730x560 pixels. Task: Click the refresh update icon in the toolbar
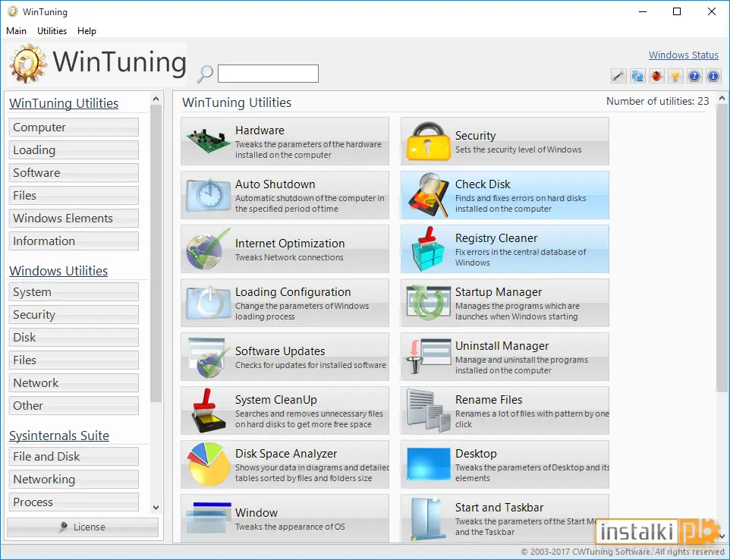click(637, 76)
